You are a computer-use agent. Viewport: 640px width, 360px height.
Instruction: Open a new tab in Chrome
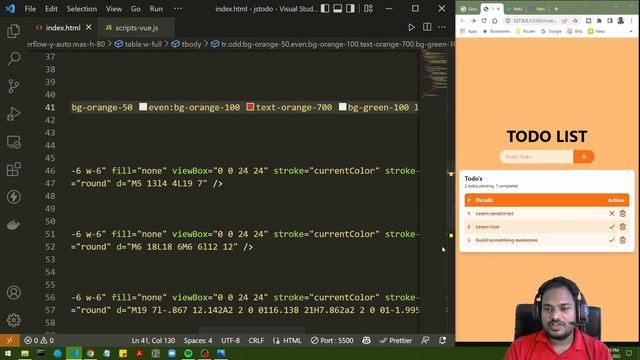pos(556,9)
